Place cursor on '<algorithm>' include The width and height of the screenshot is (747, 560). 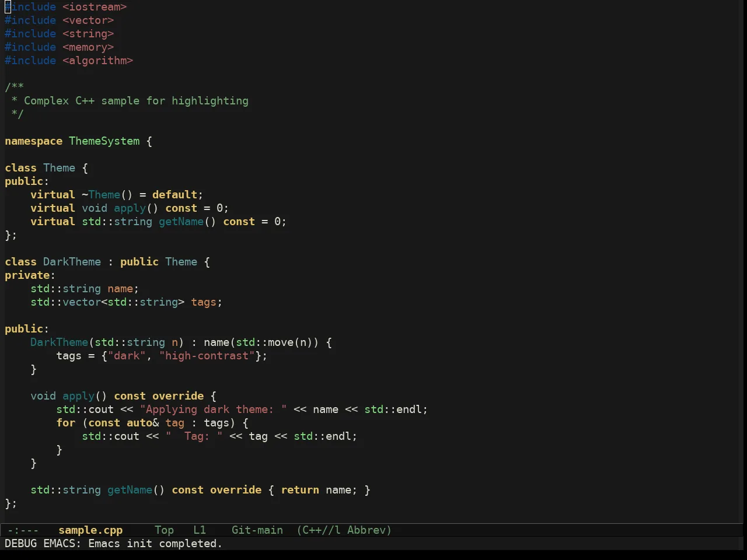(97, 61)
